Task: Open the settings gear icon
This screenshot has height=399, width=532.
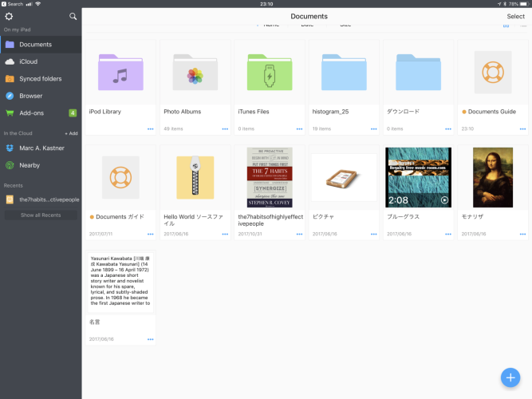Action: coord(10,16)
